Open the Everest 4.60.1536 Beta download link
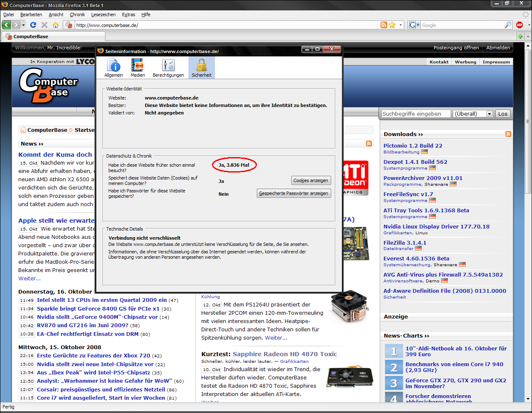532x413 pixels. [416, 258]
